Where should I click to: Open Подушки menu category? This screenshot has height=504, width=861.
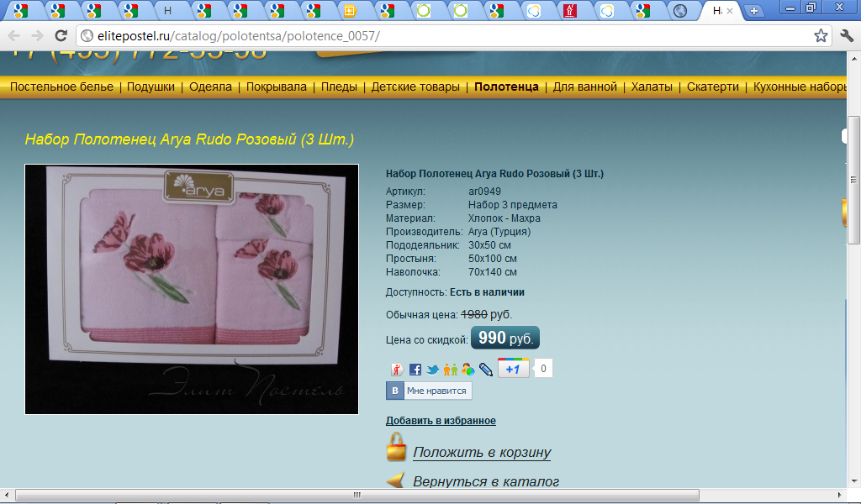click(151, 87)
